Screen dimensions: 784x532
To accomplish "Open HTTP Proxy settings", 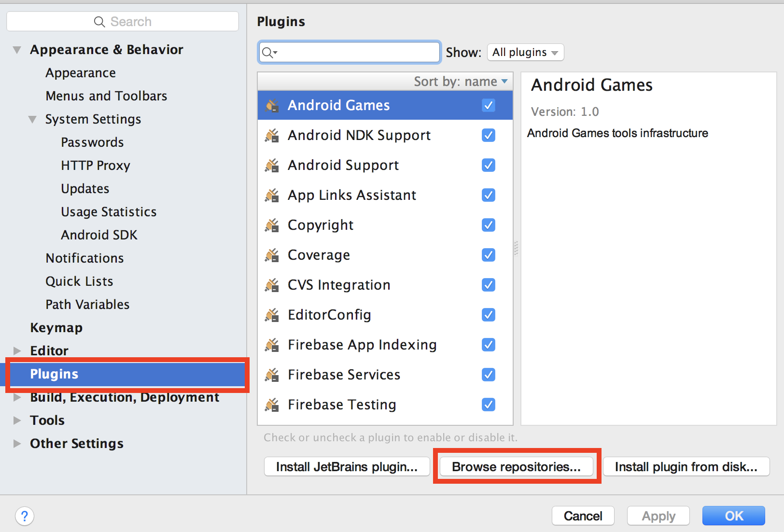I will 96,166.
